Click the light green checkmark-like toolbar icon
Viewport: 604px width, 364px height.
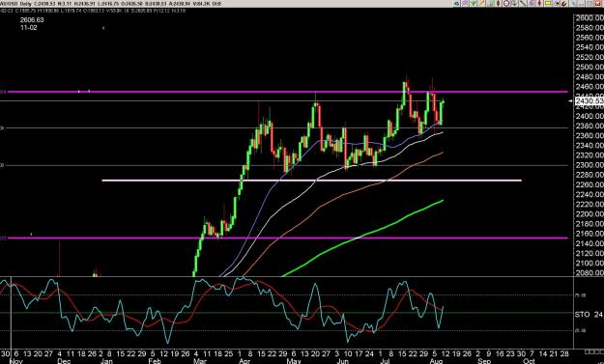[x=473, y=4]
